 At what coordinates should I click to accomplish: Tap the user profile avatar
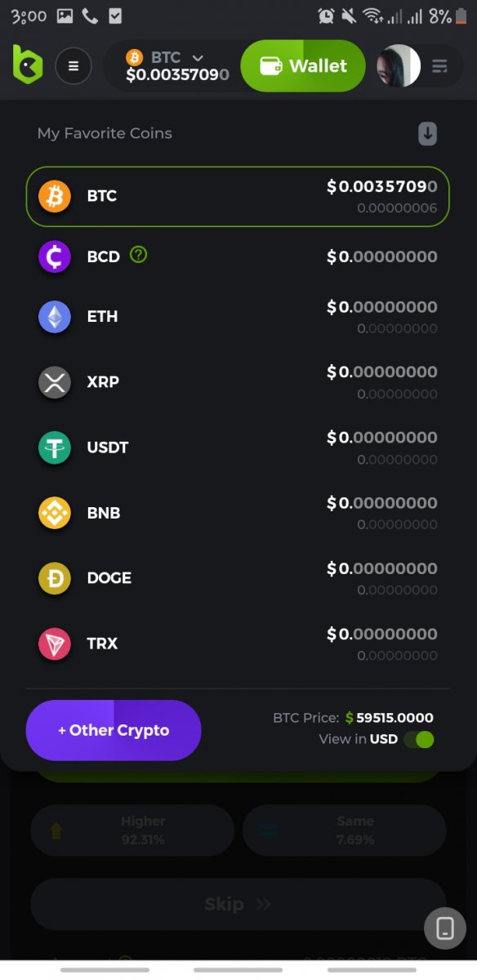pyautogui.click(x=399, y=66)
